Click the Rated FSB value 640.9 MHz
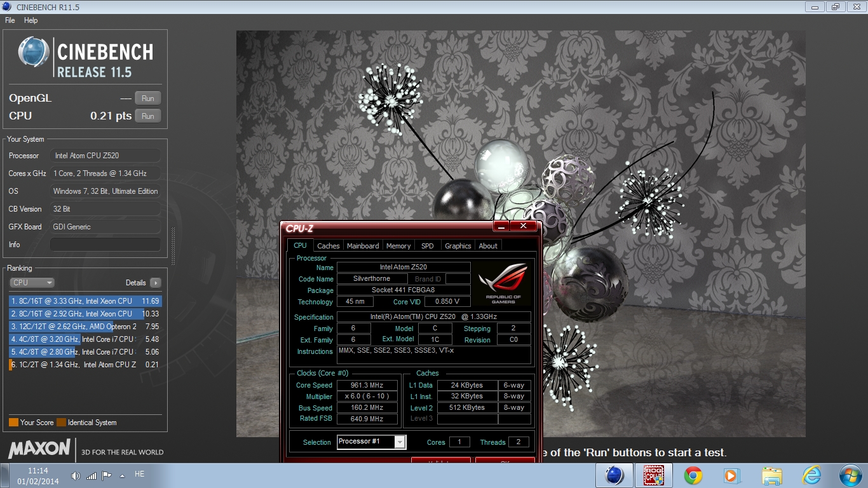The image size is (868, 488). (x=367, y=419)
